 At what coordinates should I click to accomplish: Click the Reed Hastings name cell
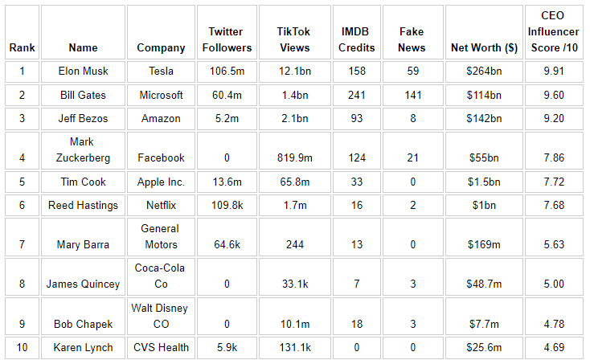coord(83,205)
